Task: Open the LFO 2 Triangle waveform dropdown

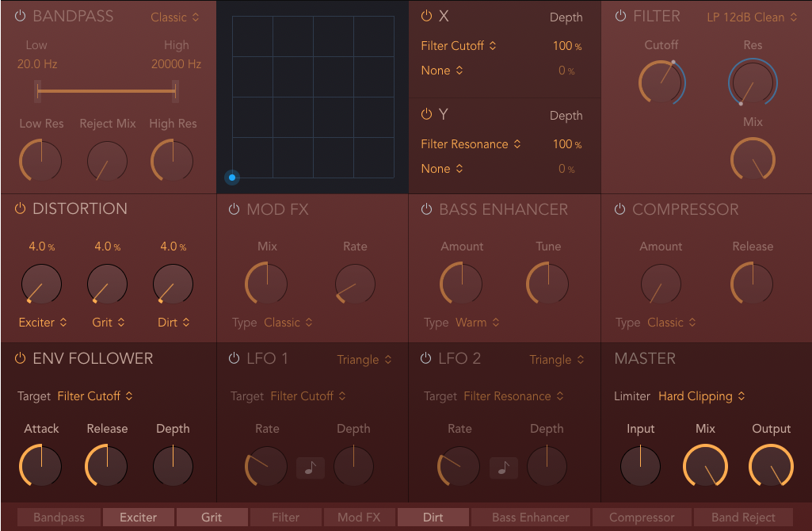Action: coord(557,360)
